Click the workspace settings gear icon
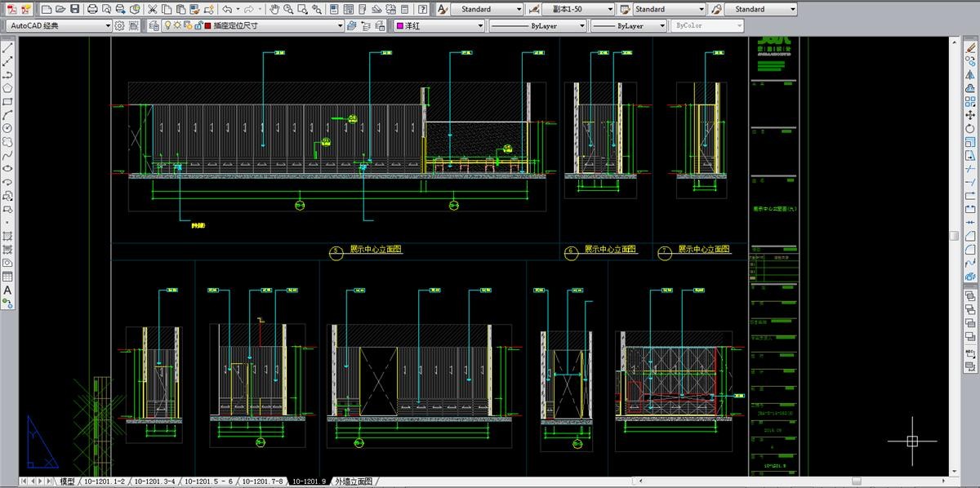Screen dimensions: 980x488 (120, 25)
